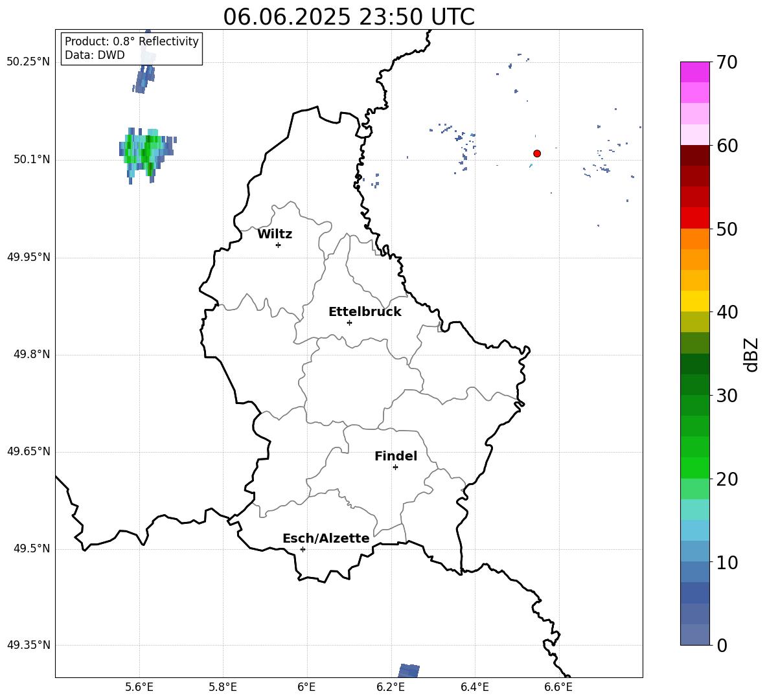
Task: Click the 49.8°N latitude label
Action: coord(32,354)
